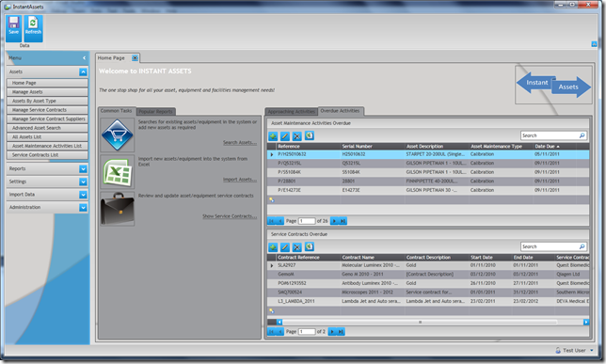The image size is (606, 364).
Task: Expand the Import Data menu section
Action: pos(83,195)
